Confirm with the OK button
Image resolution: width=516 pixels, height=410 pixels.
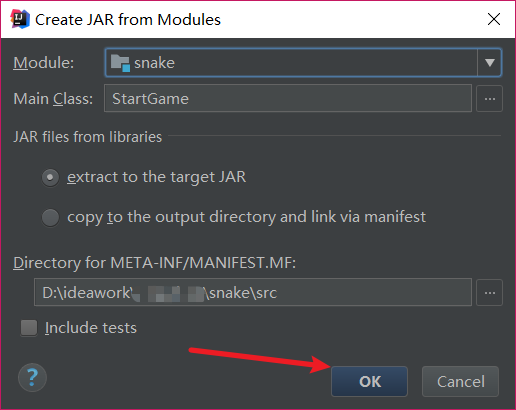[x=369, y=381]
